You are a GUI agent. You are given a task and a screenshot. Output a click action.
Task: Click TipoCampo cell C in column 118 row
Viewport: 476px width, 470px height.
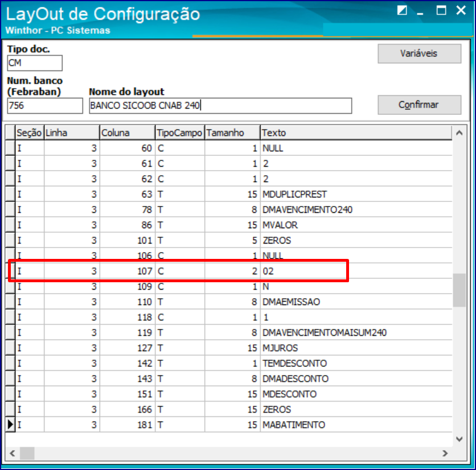click(180, 317)
